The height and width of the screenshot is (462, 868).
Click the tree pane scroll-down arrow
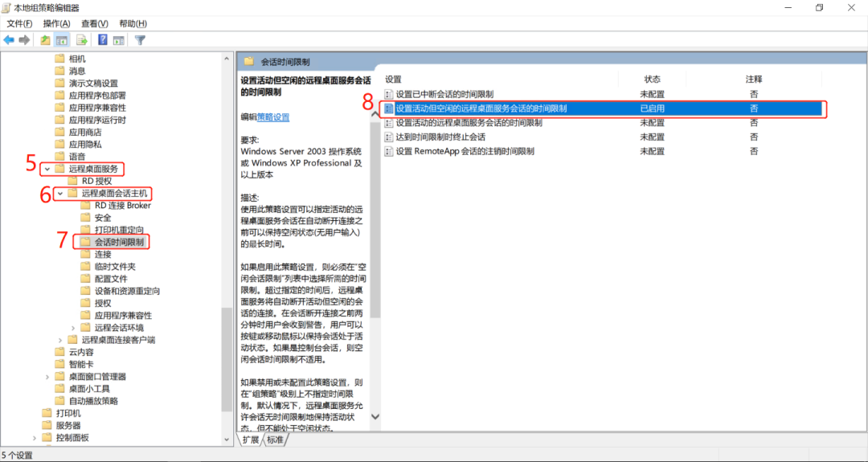(227, 440)
